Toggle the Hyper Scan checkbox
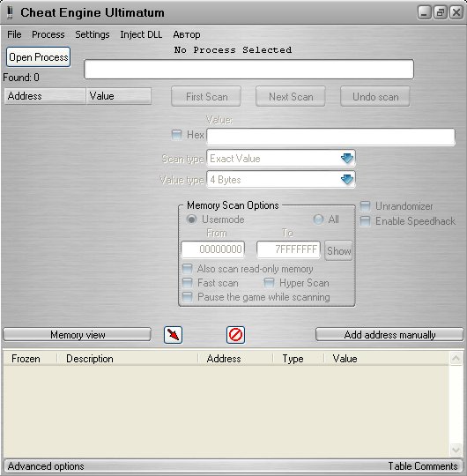Viewport: 467px width, 476px height. coord(269,283)
